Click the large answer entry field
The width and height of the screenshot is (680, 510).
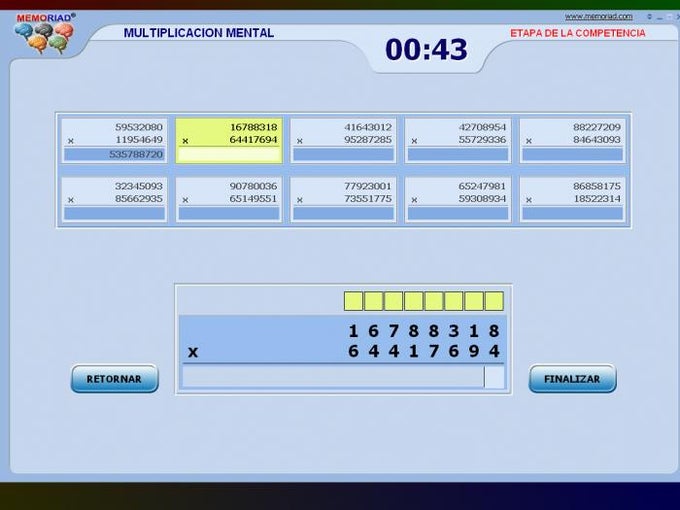(343, 377)
